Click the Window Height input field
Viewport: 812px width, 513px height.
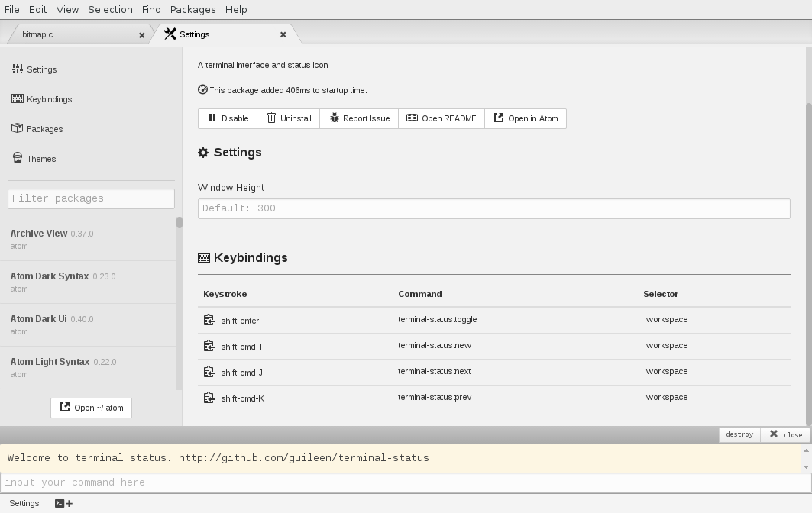[493, 208]
